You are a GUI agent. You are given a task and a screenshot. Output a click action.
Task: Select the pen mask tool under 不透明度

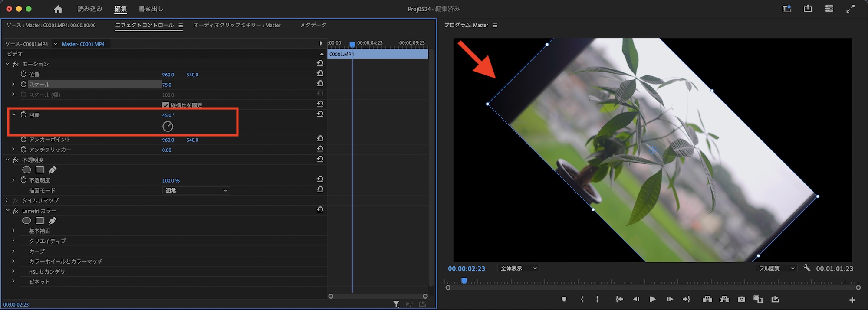point(53,170)
